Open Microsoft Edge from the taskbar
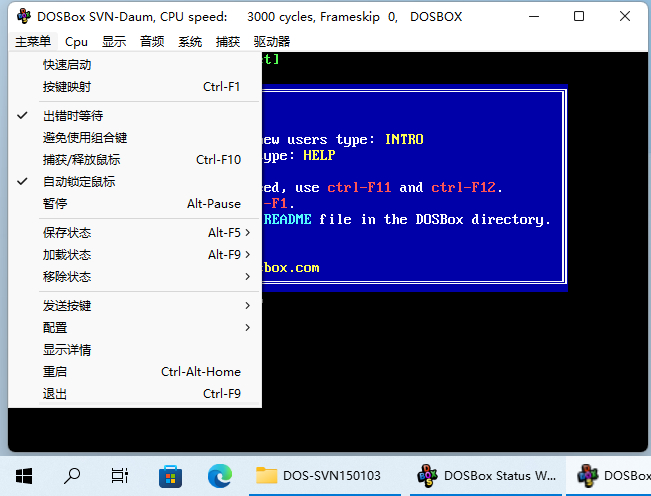 coord(220,476)
